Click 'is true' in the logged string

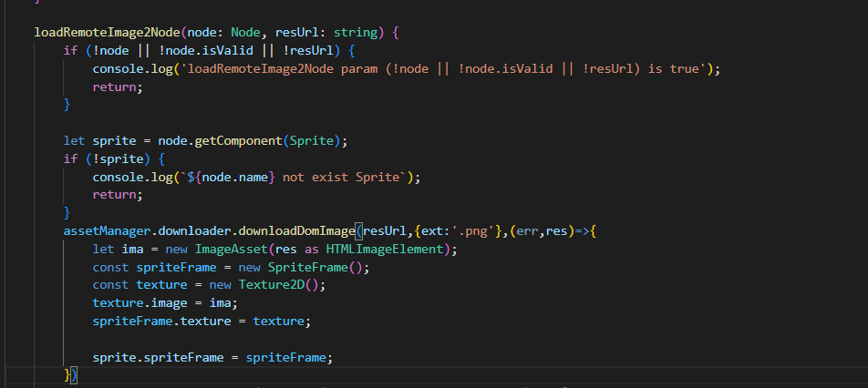click(x=674, y=69)
